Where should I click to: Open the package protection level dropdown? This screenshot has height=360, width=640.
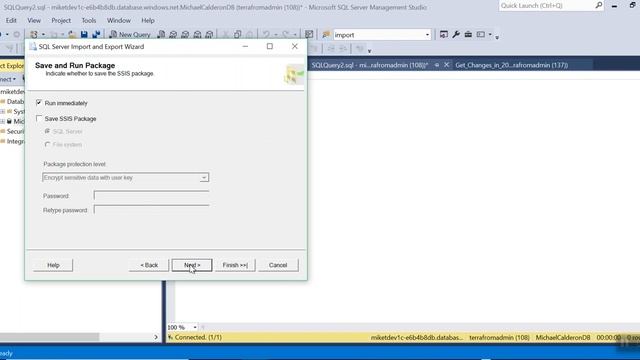[x=204, y=178]
